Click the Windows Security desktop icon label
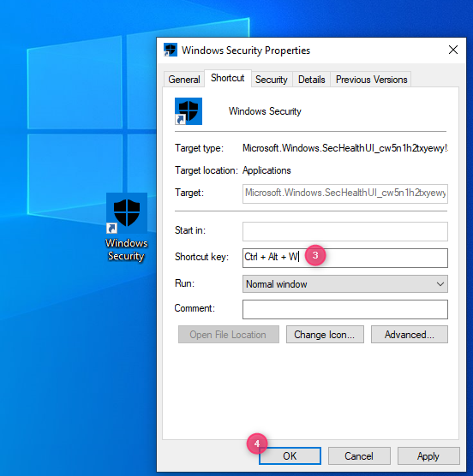 [x=126, y=249]
